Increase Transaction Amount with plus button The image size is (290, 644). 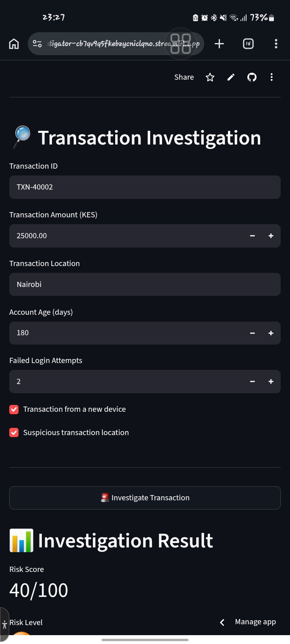pyautogui.click(x=271, y=236)
